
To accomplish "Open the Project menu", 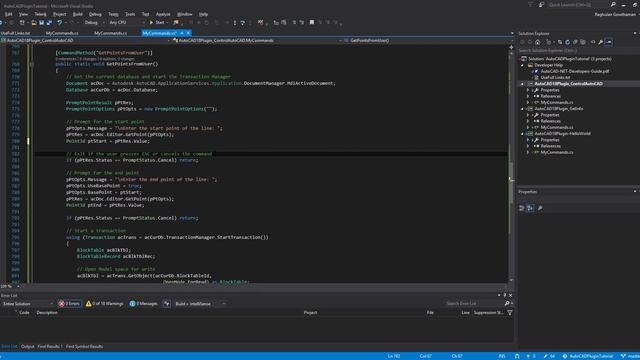I will pos(60,14).
